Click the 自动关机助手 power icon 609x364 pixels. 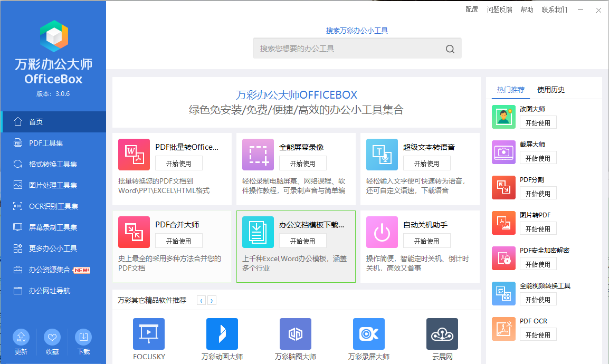pos(382,232)
